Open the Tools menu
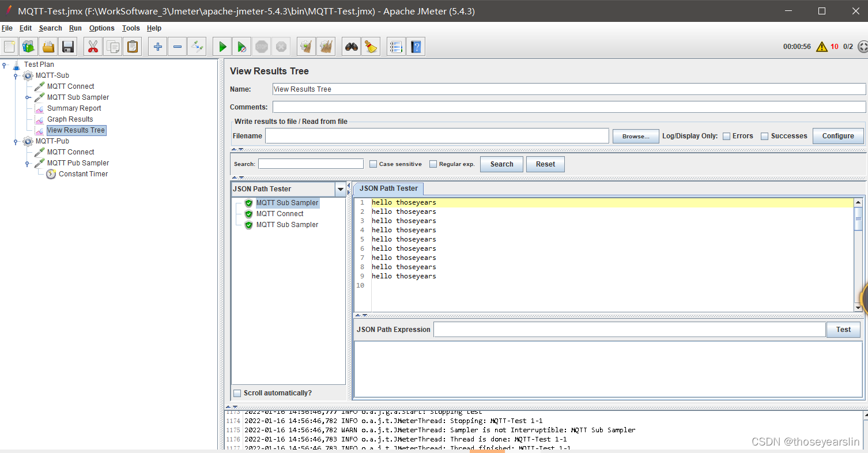Viewport: 868px width, 453px height. coord(131,28)
